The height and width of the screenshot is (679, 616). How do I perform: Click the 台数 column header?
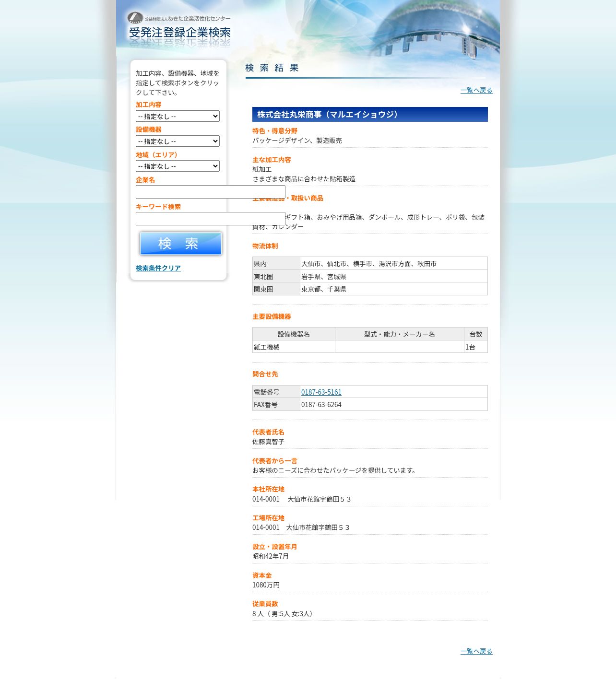click(476, 334)
